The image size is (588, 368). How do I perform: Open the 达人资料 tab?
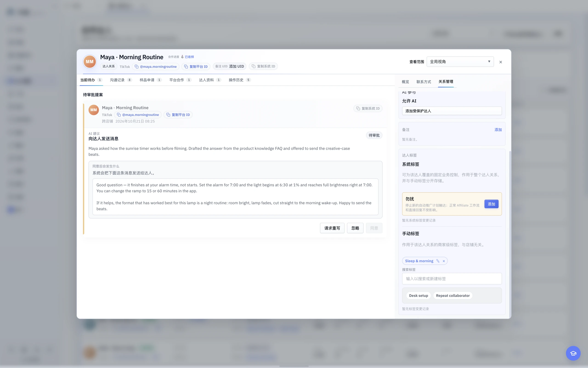(210, 80)
